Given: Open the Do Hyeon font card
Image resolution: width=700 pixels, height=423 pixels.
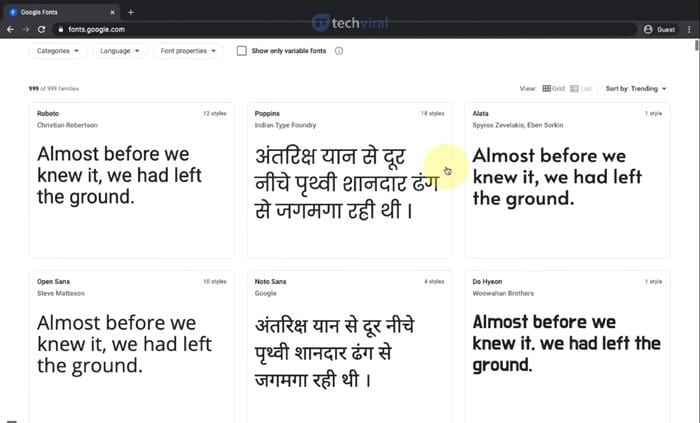Looking at the screenshot, I should [x=567, y=347].
